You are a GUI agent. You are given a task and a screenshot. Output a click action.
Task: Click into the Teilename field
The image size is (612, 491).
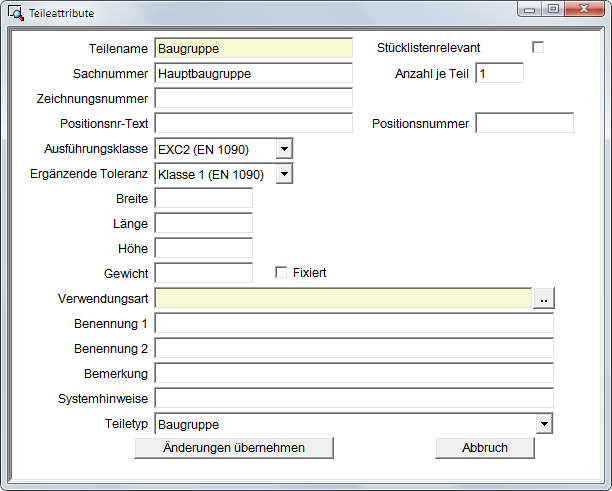253,48
